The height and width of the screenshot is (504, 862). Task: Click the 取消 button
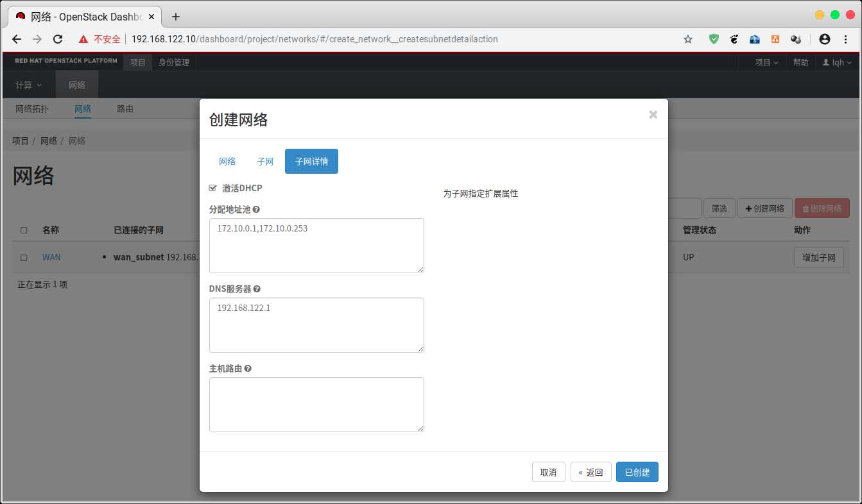click(548, 472)
